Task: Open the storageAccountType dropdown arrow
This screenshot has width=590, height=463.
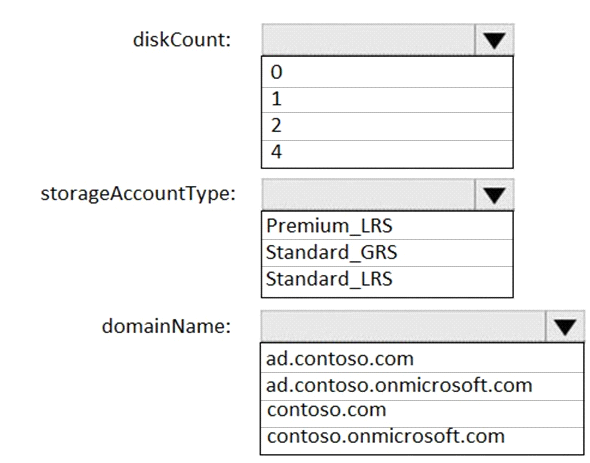Action: [x=494, y=195]
